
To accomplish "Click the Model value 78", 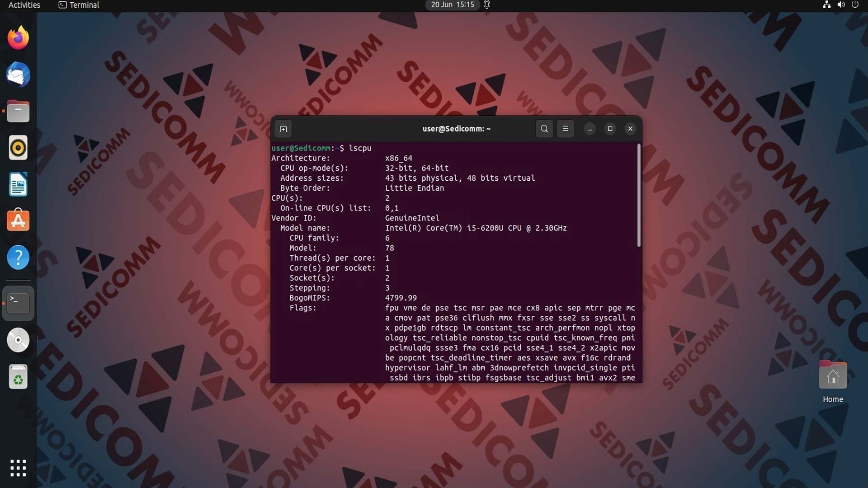I will [389, 248].
